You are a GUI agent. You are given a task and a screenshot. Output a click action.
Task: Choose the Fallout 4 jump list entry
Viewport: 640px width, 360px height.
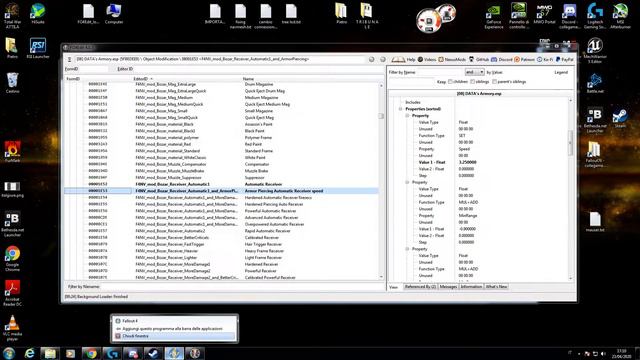[x=175, y=321]
